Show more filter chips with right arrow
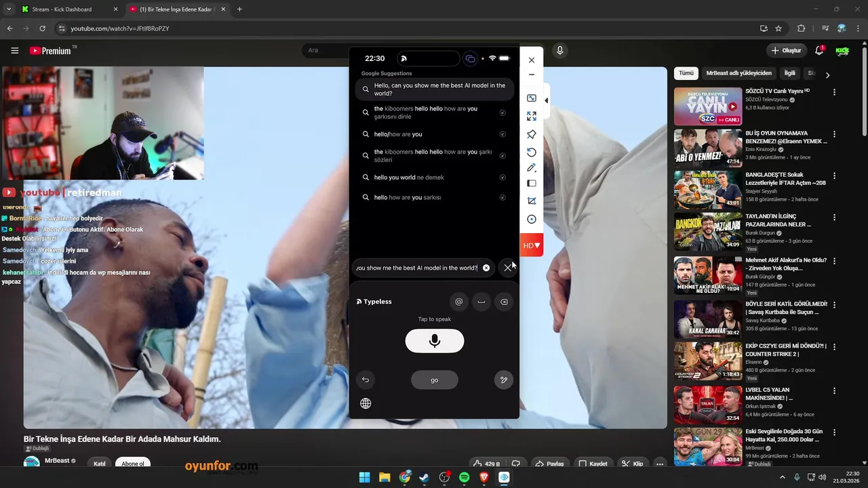 point(827,75)
